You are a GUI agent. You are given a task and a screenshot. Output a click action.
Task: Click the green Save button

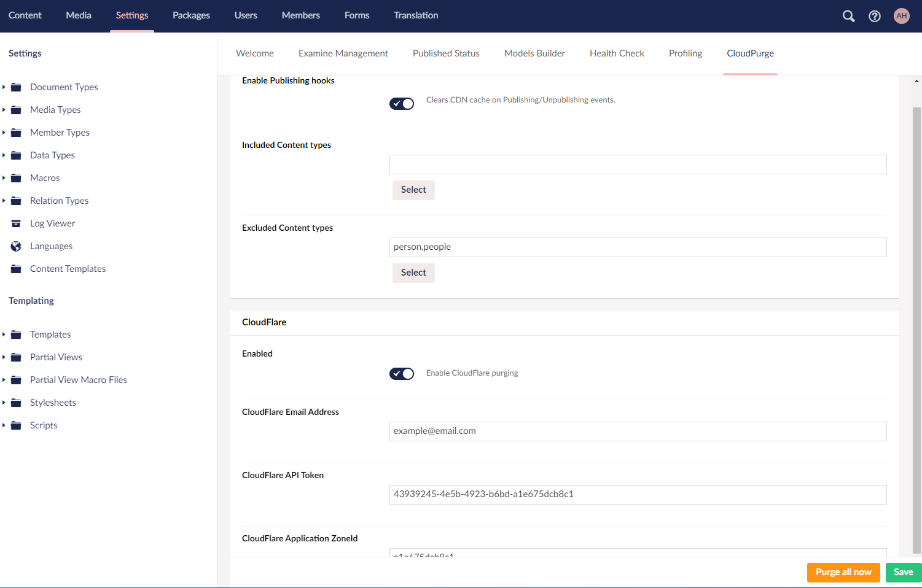(903, 573)
